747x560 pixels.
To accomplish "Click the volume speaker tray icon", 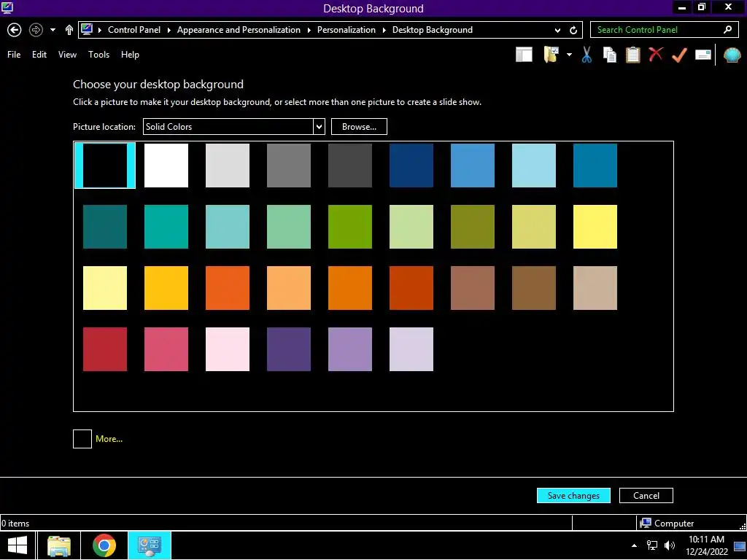I will click(670, 545).
